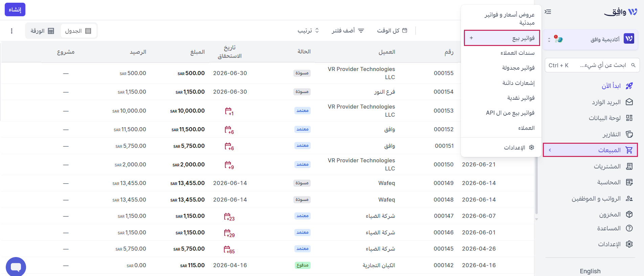
Task: Click the notification gift icon with red badge
Action: [x=558, y=39]
